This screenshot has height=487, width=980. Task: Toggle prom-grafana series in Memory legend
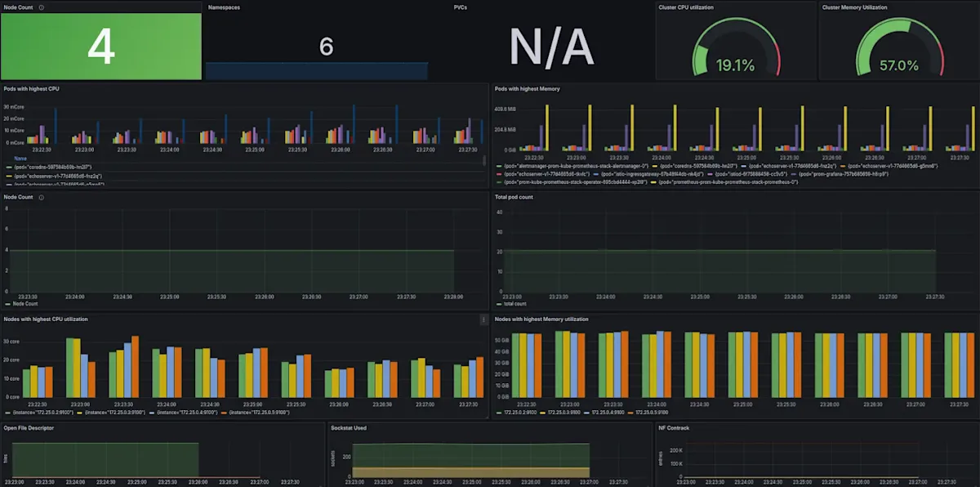pos(840,174)
